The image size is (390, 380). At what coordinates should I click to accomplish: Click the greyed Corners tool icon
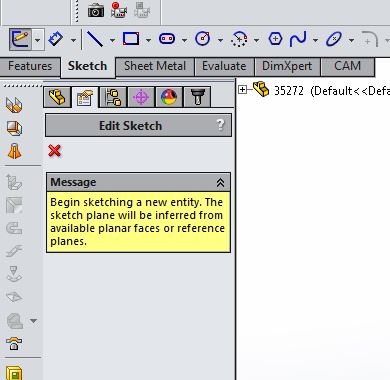(x=15, y=321)
